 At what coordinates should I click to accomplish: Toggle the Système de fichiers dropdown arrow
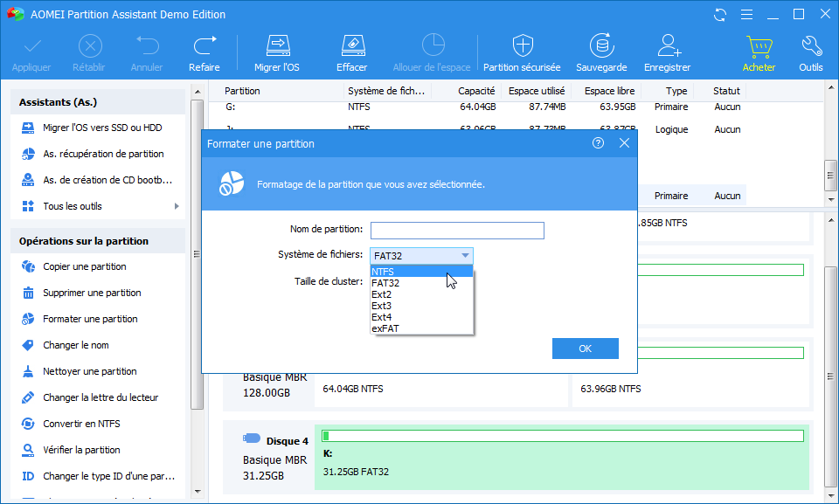(x=465, y=256)
